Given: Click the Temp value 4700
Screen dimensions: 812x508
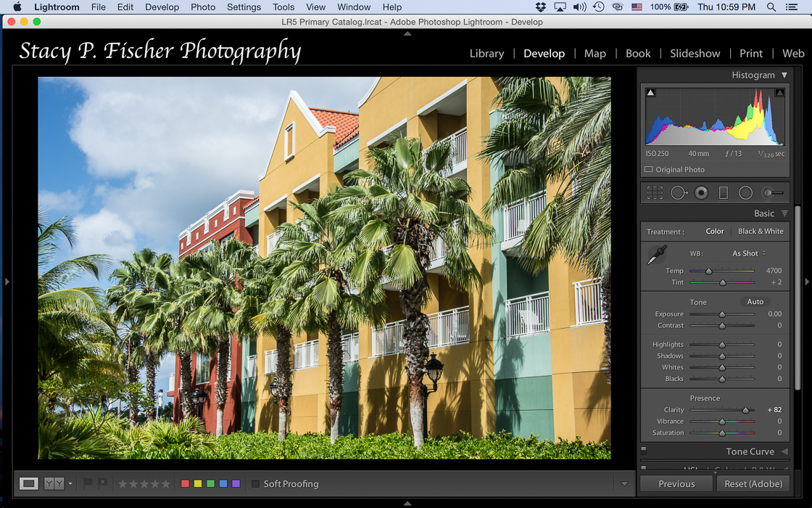Looking at the screenshot, I should [x=774, y=271].
